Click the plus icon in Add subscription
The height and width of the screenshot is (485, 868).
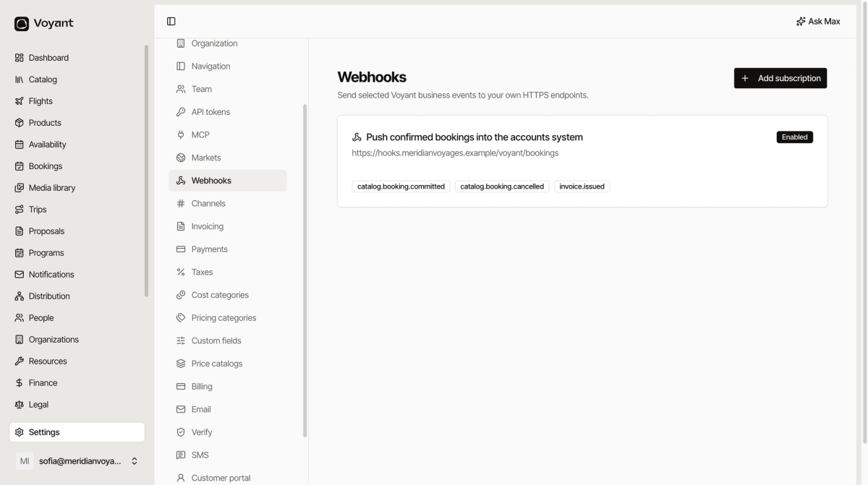(745, 78)
